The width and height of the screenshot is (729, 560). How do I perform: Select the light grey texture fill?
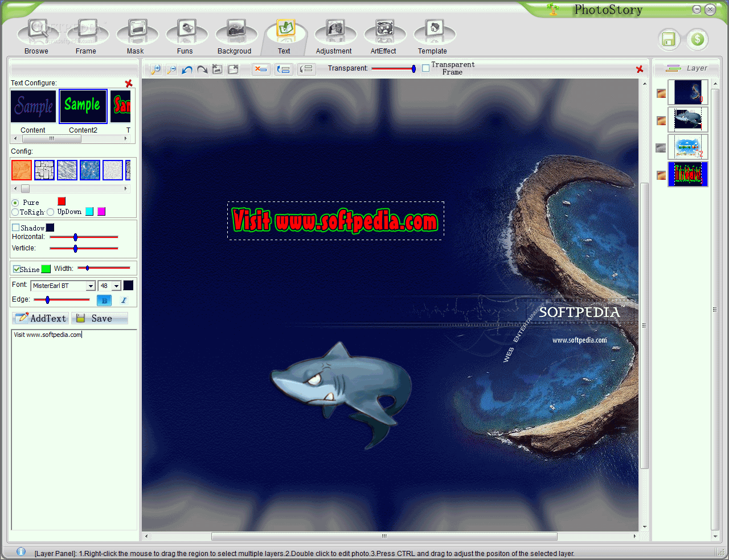point(113,170)
